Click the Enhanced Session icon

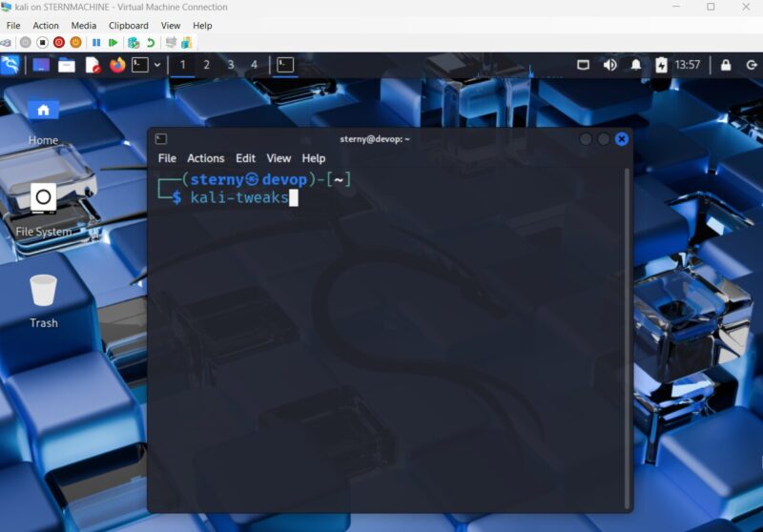coord(171,43)
